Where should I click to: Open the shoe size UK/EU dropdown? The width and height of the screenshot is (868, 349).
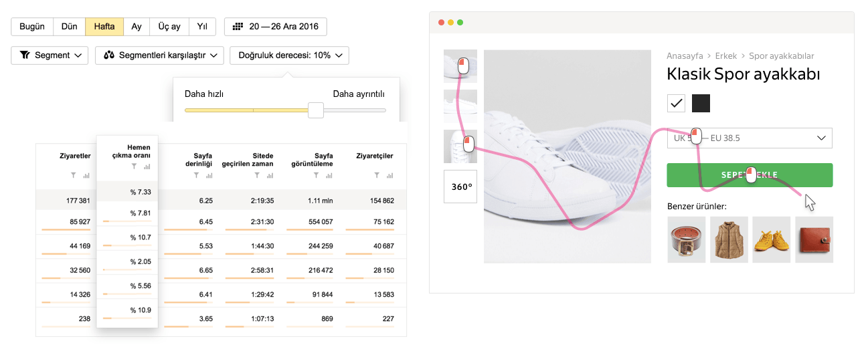pyautogui.click(x=750, y=138)
